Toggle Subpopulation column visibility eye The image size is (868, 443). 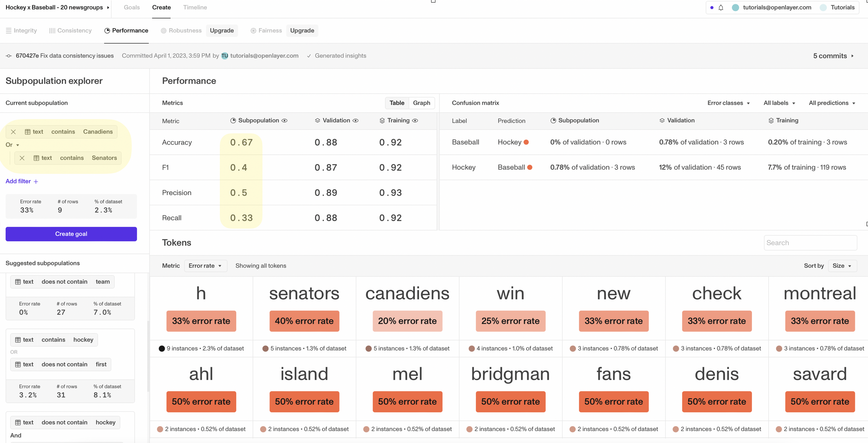click(x=284, y=121)
